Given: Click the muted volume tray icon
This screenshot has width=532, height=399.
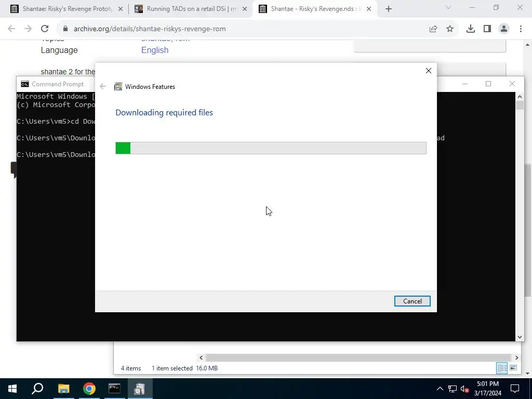Looking at the screenshot, I should coord(464,389).
